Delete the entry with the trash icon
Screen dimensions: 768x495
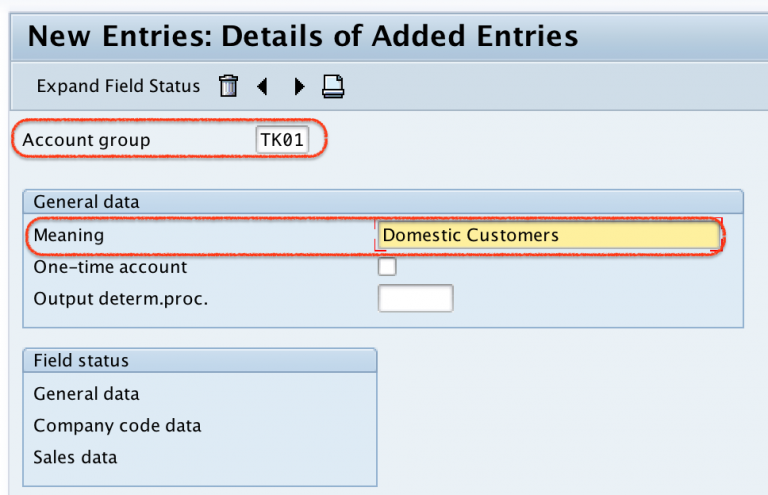228,86
